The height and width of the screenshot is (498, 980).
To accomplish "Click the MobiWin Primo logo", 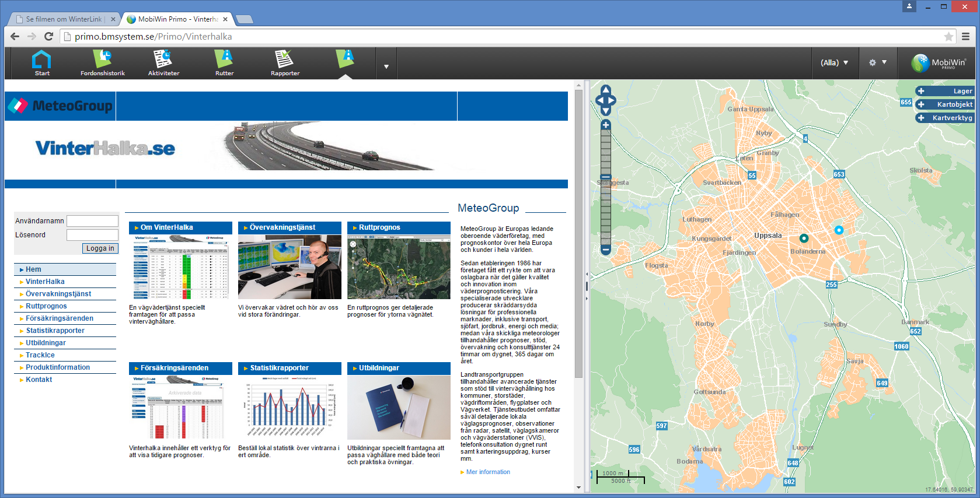I will pyautogui.click(x=940, y=63).
